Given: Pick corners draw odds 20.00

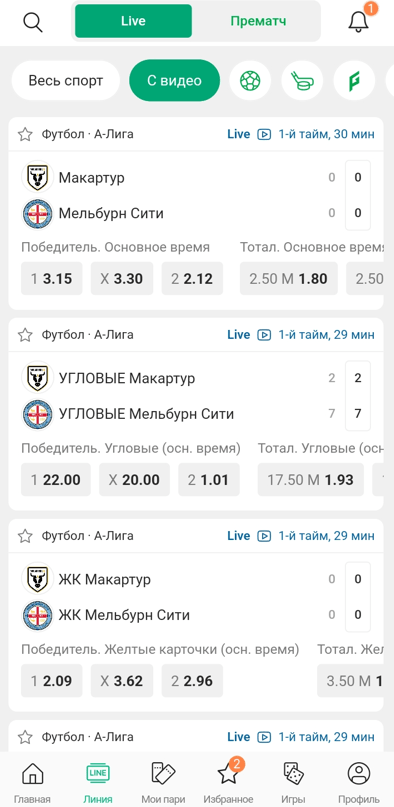Looking at the screenshot, I should (x=134, y=480).
